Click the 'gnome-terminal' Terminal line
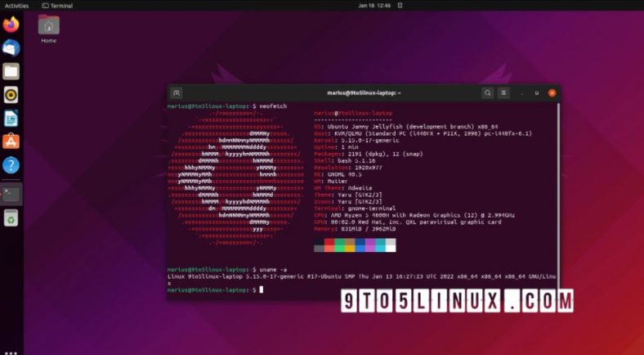The height and width of the screenshot is (355, 644). [355, 209]
